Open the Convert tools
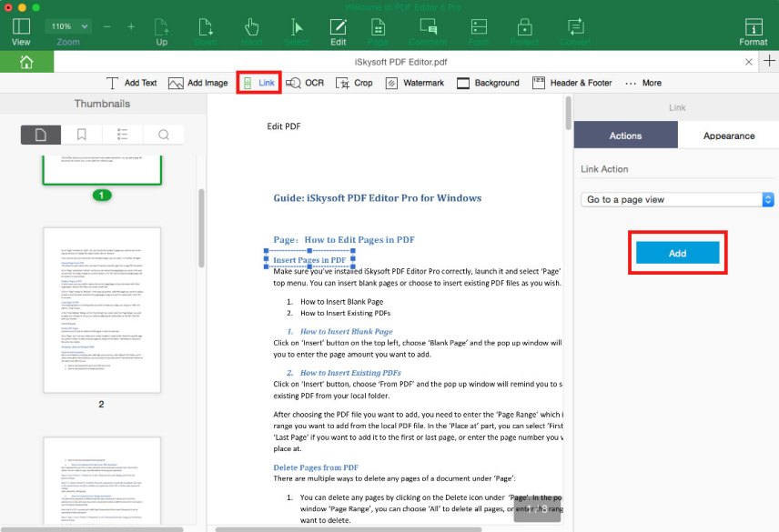 point(575,32)
